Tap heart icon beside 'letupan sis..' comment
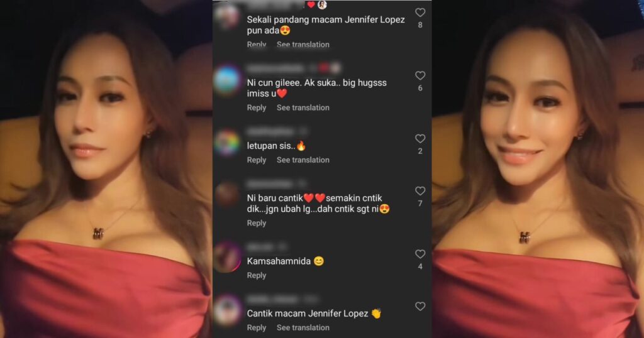 [x=419, y=139]
